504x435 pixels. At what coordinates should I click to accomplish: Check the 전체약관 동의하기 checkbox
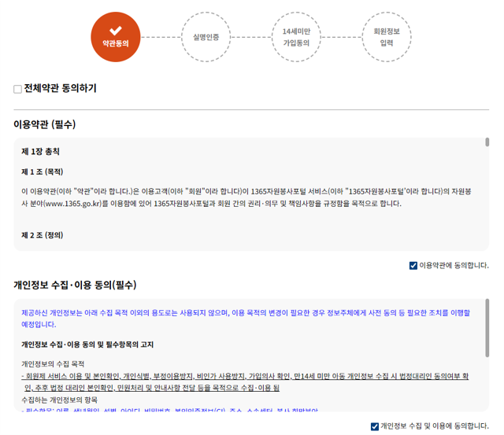click(18, 89)
